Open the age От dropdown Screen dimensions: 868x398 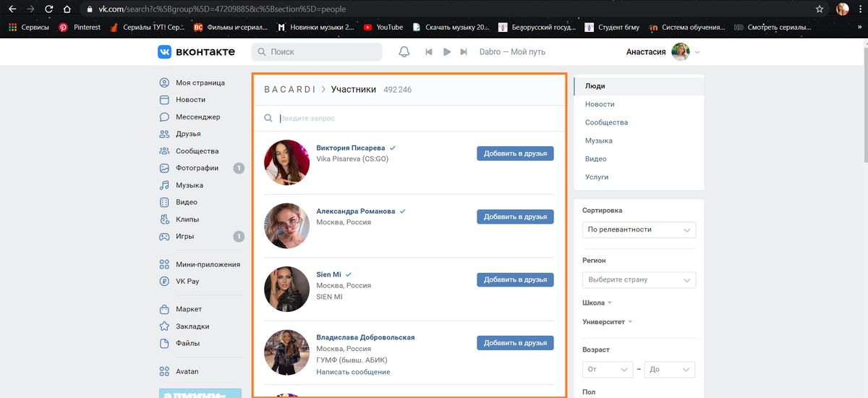[608, 370]
